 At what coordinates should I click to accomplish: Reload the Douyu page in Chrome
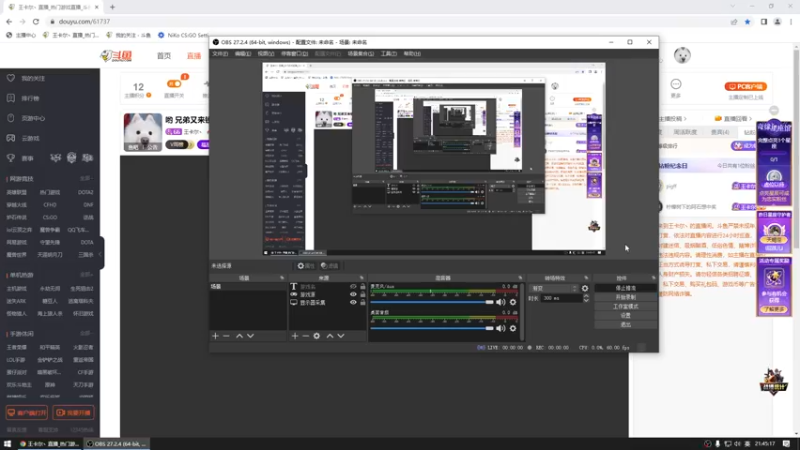coord(36,21)
